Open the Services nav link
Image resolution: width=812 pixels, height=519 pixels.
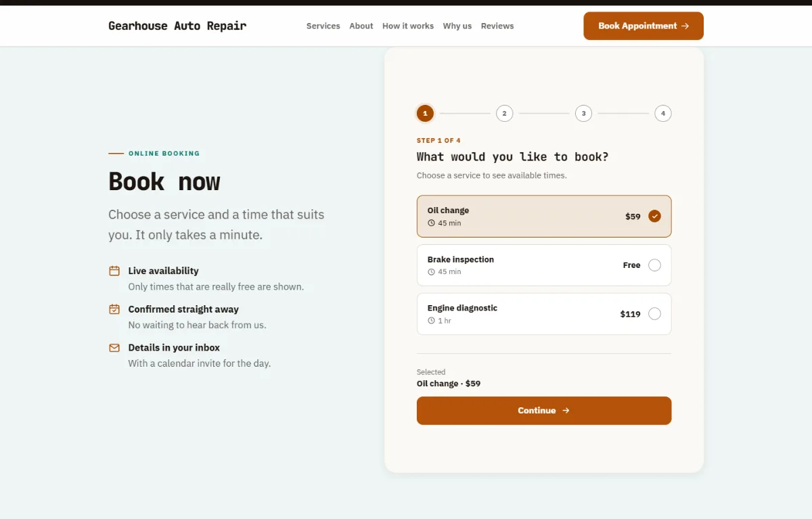[x=323, y=26]
